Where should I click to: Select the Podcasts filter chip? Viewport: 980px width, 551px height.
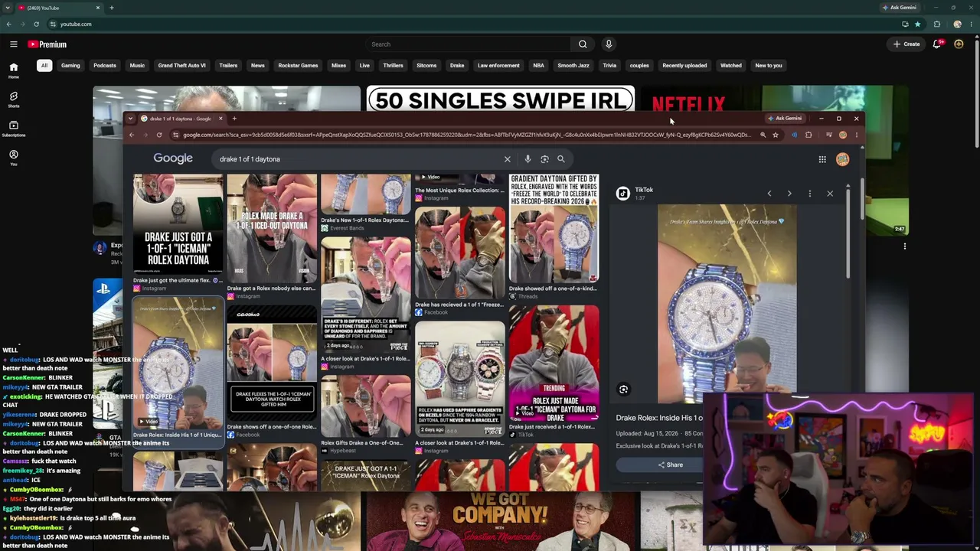105,66
